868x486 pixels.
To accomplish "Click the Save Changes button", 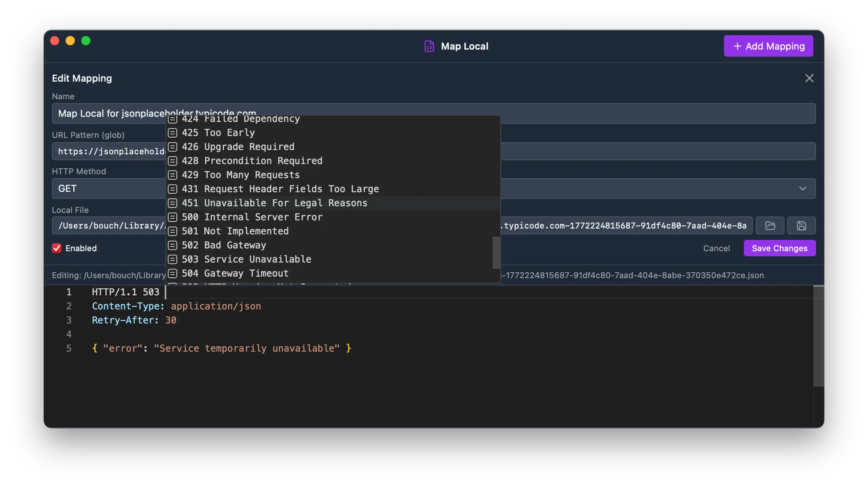I will tap(780, 248).
